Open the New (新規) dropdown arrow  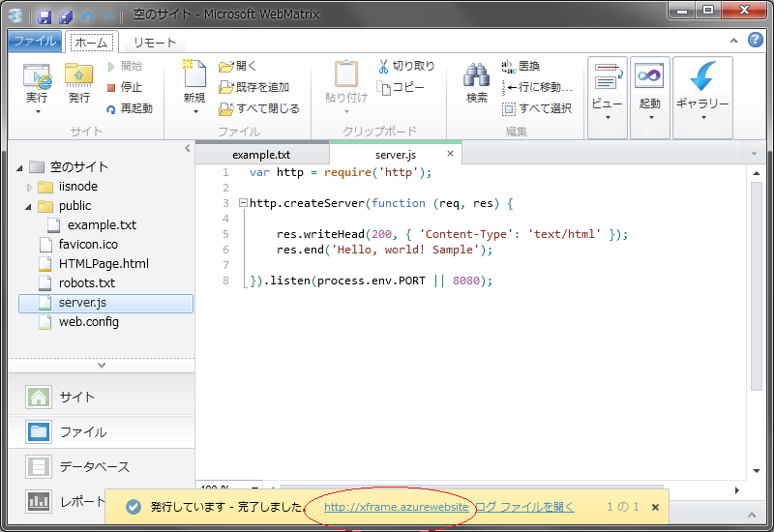pyautogui.click(x=195, y=112)
